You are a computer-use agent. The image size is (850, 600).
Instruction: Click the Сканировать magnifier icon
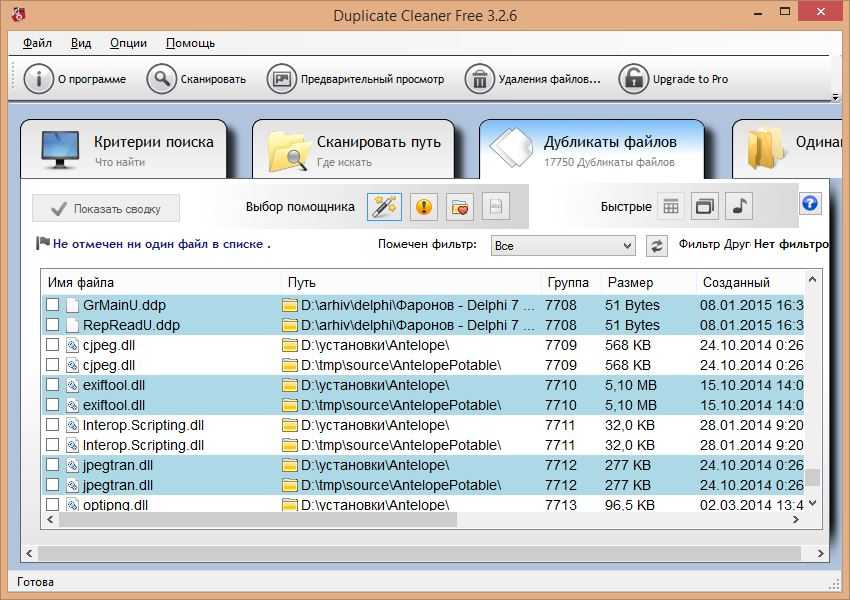pos(161,79)
